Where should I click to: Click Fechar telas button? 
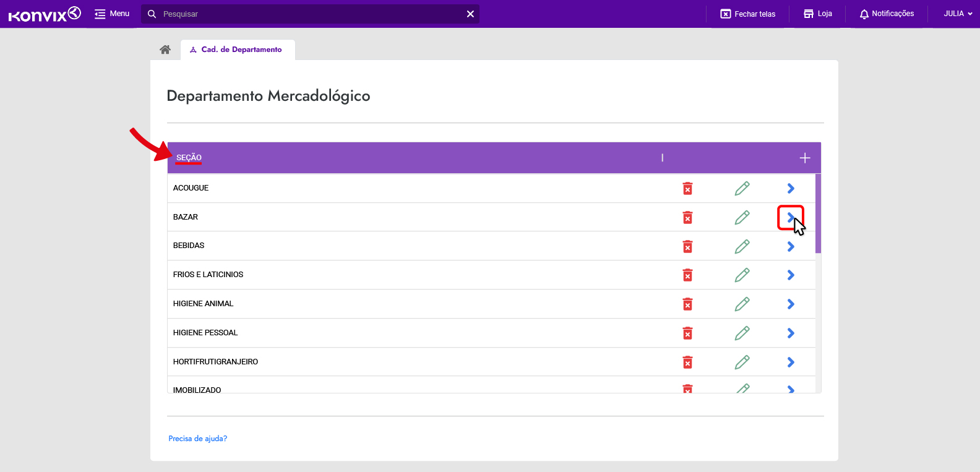click(748, 14)
